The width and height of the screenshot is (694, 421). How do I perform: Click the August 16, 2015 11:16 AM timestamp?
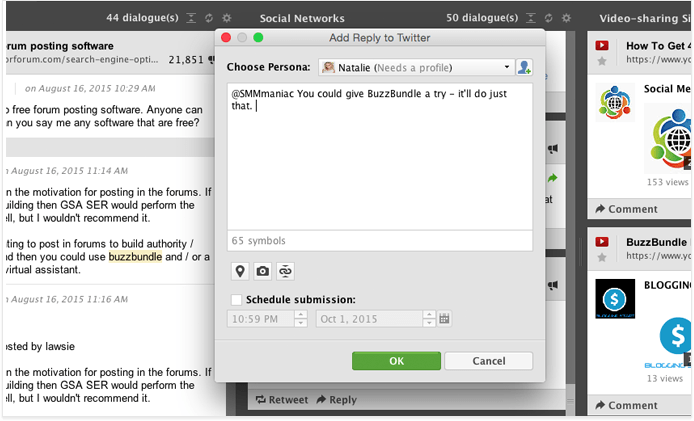coord(67,299)
